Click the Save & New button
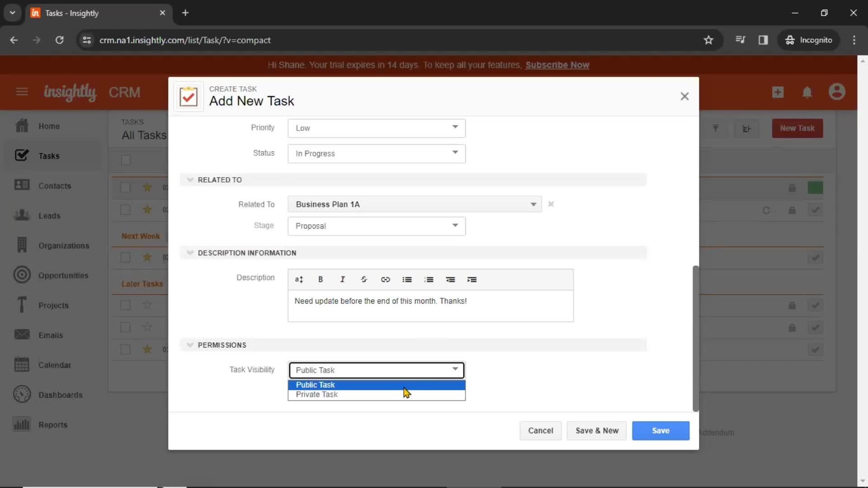Image resolution: width=868 pixels, height=488 pixels. [597, 430]
